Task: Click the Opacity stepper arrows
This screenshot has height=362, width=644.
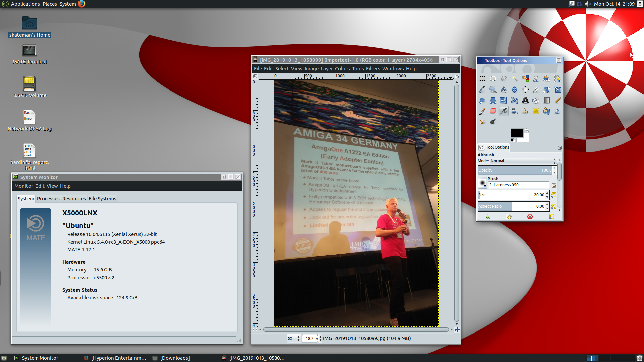Action: click(554, 170)
